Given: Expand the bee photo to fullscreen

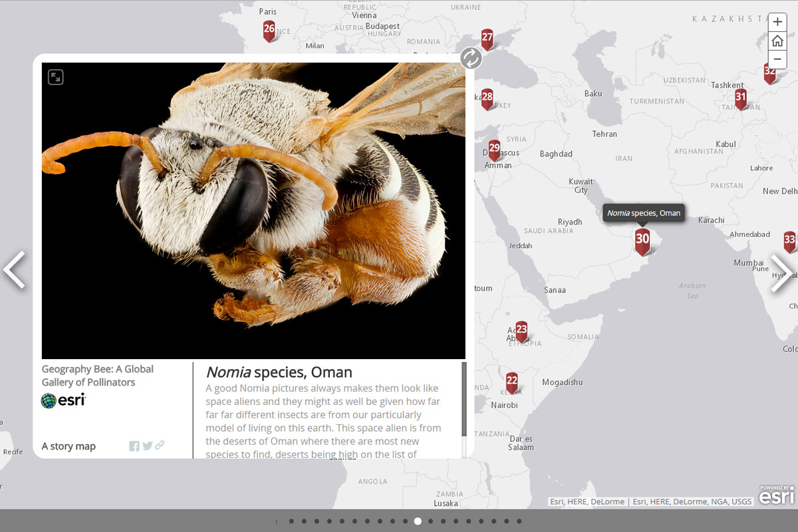Looking at the screenshot, I should pos(55,77).
